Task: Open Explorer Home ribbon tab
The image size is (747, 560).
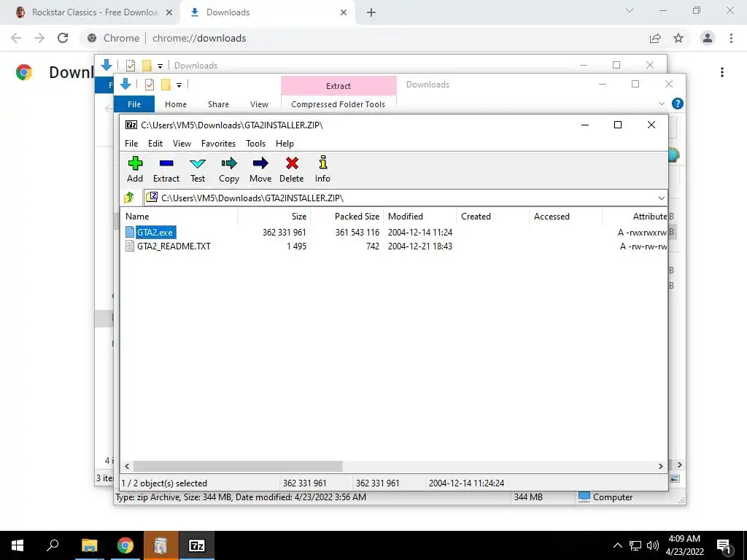Action: [176, 104]
